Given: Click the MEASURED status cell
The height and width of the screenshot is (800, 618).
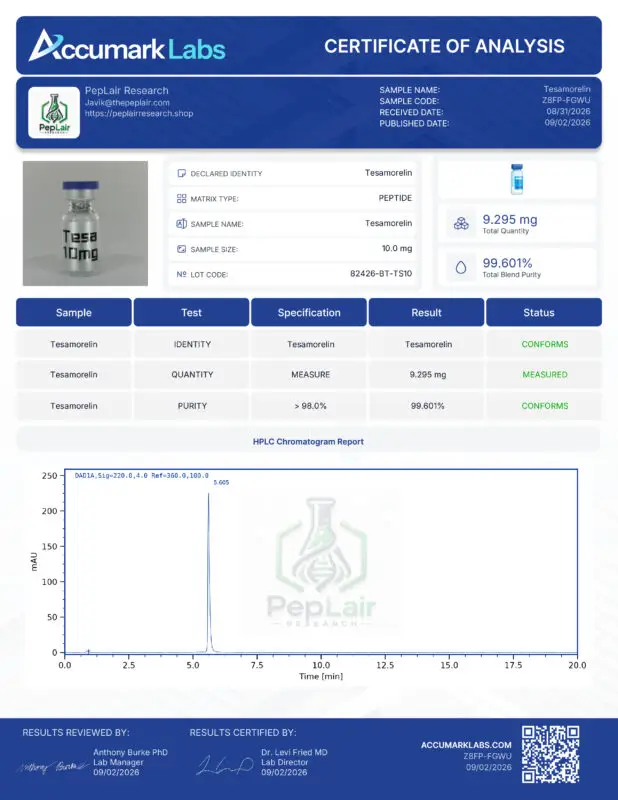Looking at the screenshot, I should [x=545, y=374].
